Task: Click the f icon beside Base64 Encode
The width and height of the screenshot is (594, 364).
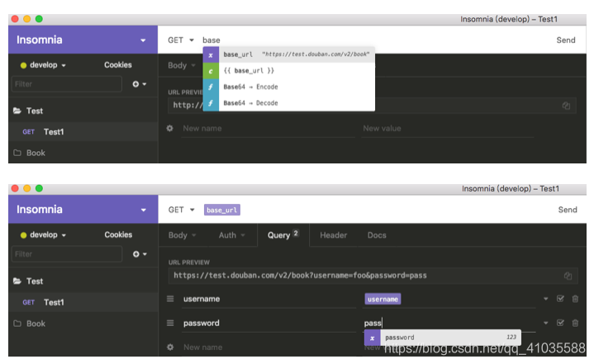Action: tap(211, 87)
